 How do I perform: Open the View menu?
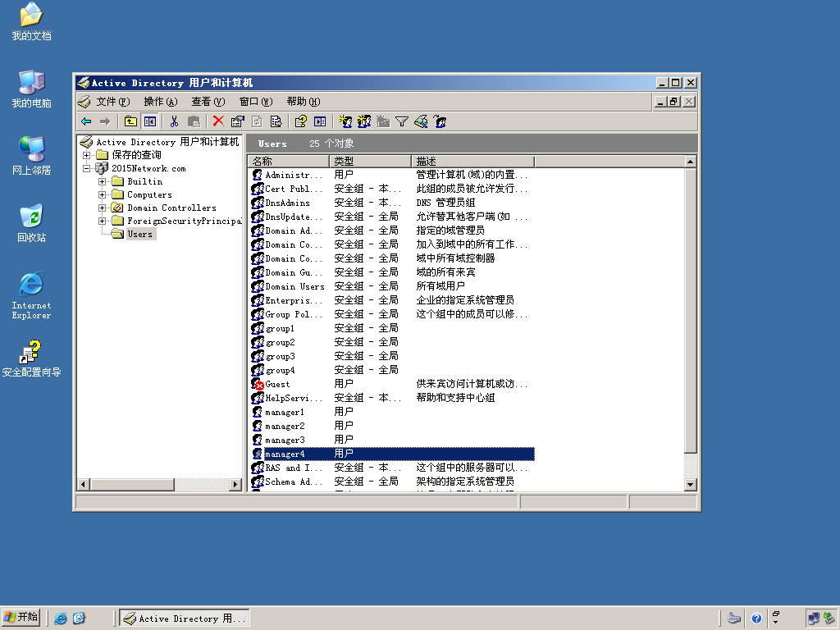[x=208, y=101]
